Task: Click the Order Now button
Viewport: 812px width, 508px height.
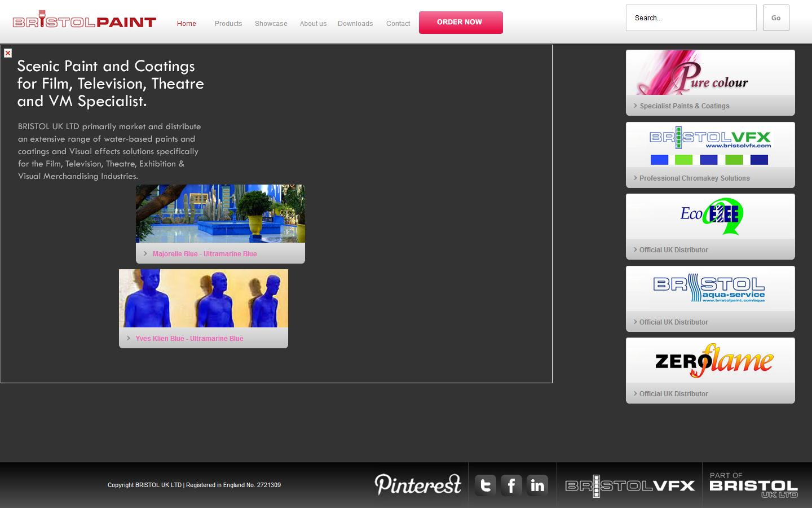Action: (461, 23)
